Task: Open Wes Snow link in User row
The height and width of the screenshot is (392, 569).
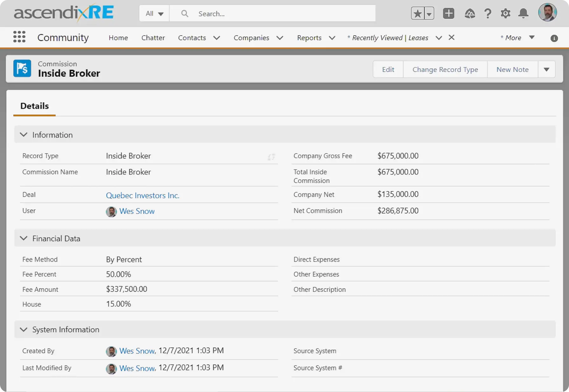Action: 137,211
